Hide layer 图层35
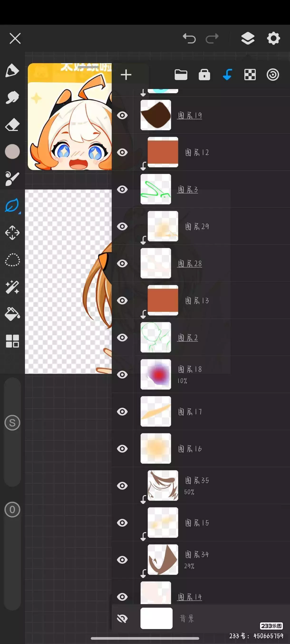 (x=122, y=486)
